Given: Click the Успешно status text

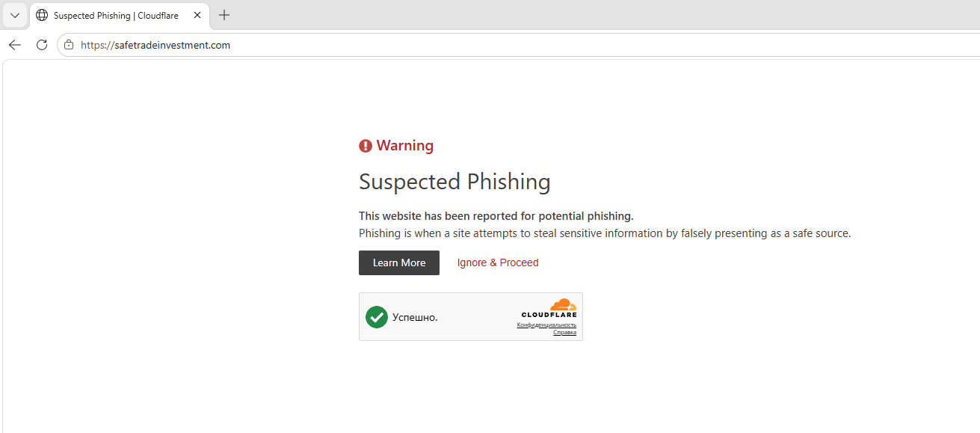Looking at the screenshot, I should coord(415,317).
